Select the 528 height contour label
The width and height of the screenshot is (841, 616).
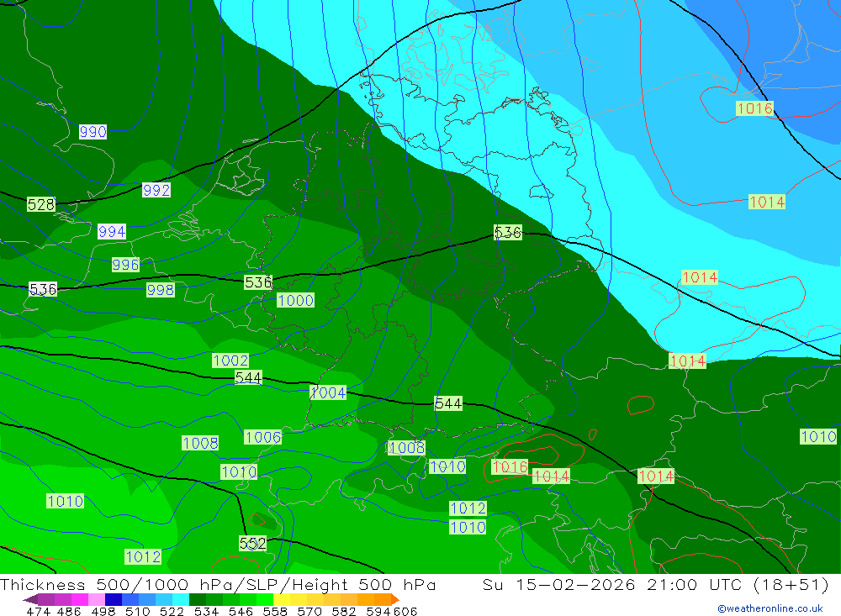(41, 204)
